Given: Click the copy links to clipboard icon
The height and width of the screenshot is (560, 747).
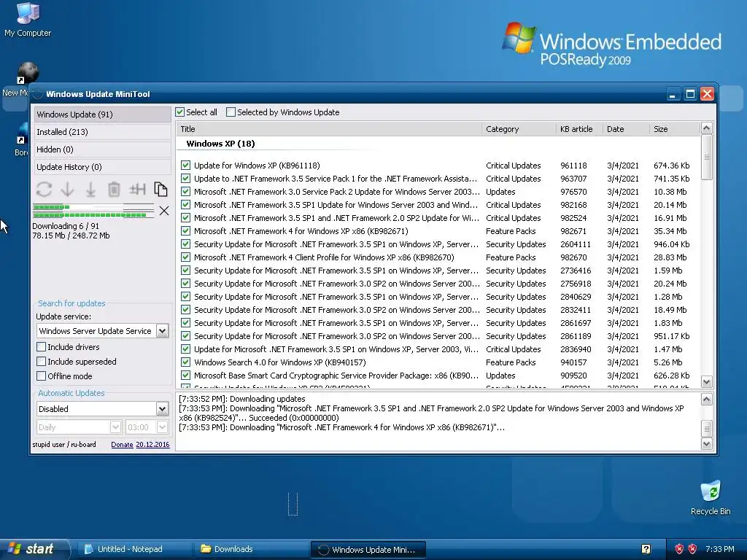Looking at the screenshot, I should pos(160,190).
